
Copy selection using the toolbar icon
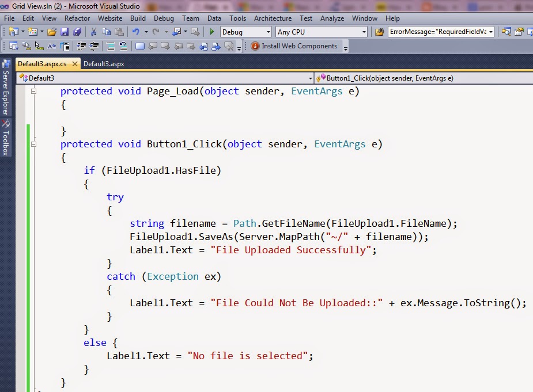(x=107, y=32)
